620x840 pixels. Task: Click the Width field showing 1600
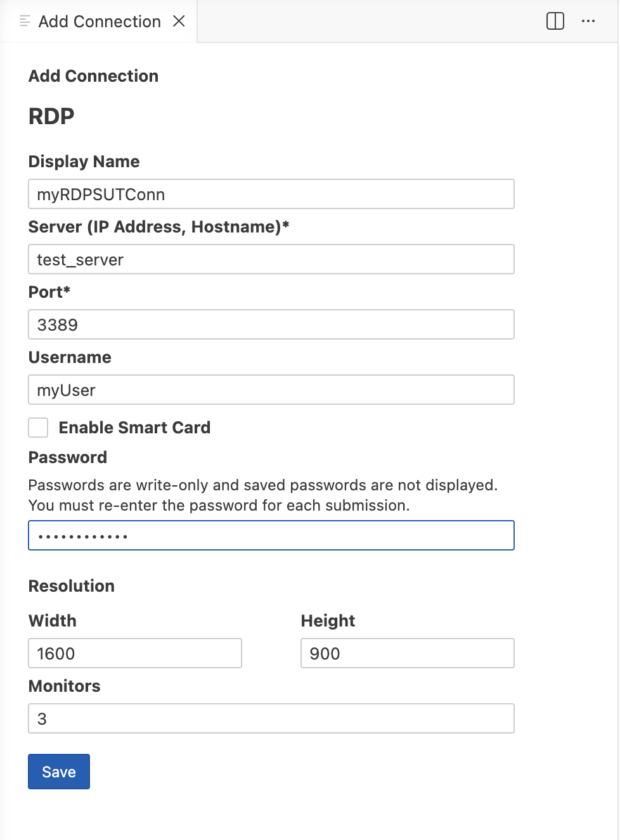pyautogui.click(x=134, y=653)
